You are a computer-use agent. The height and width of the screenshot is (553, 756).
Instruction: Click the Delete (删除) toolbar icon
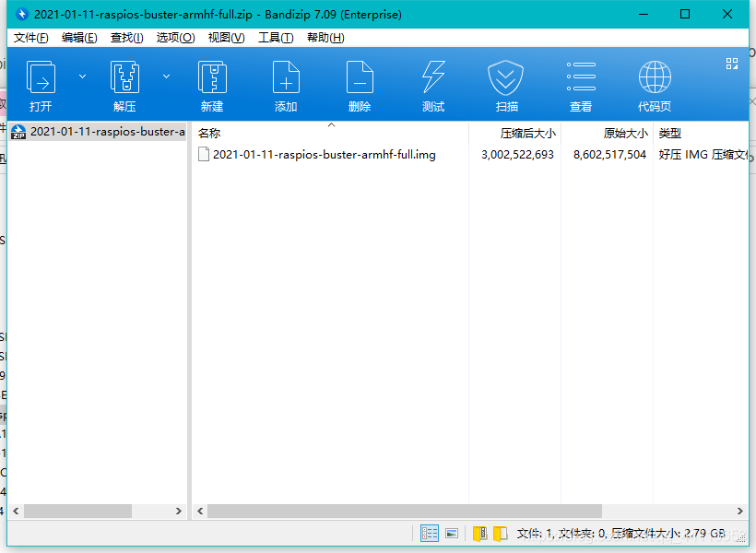point(360,77)
